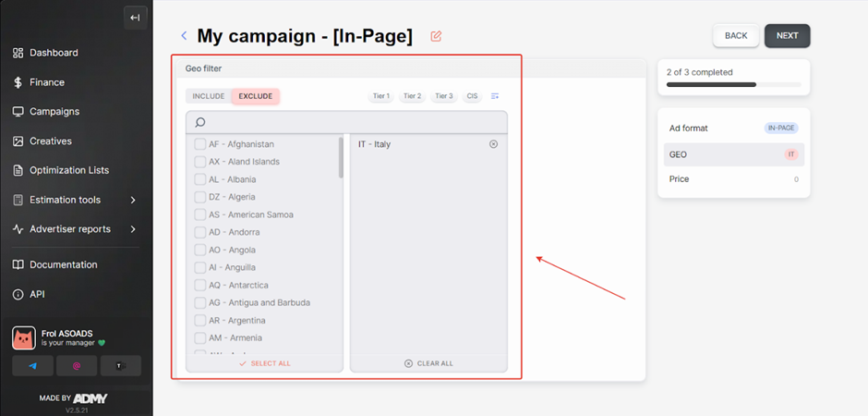Expand the Advertiser reports submenu
The height and width of the screenshot is (416, 868).
pos(133,229)
